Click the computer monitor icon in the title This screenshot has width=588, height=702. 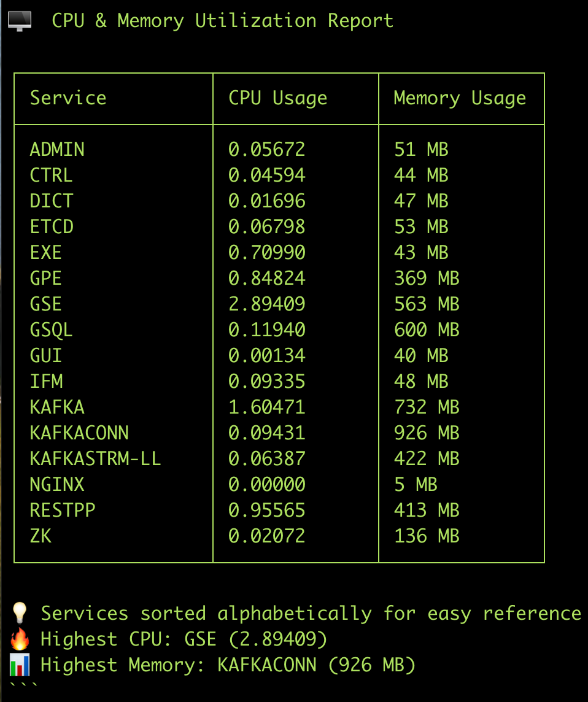pyautogui.click(x=20, y=21)
